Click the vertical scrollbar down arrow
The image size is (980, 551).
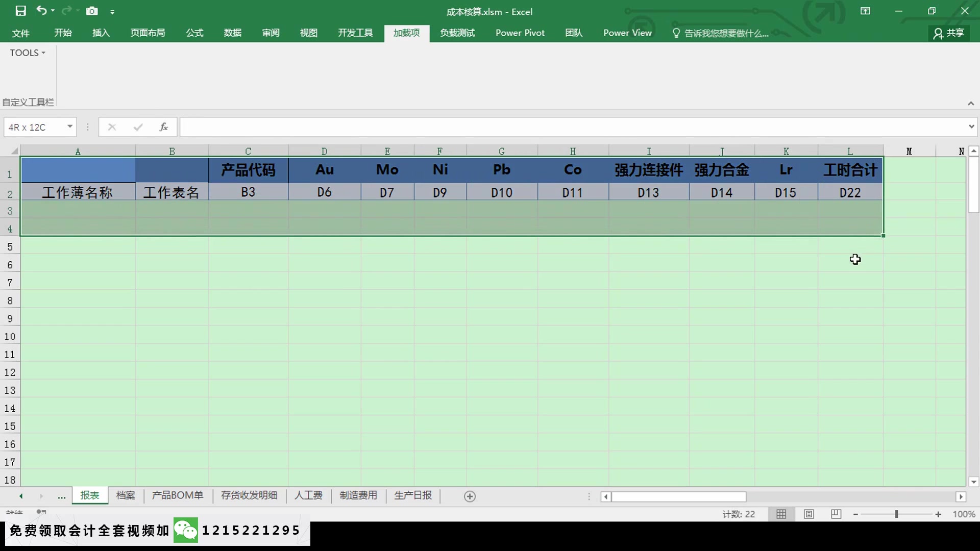(974, 482)
